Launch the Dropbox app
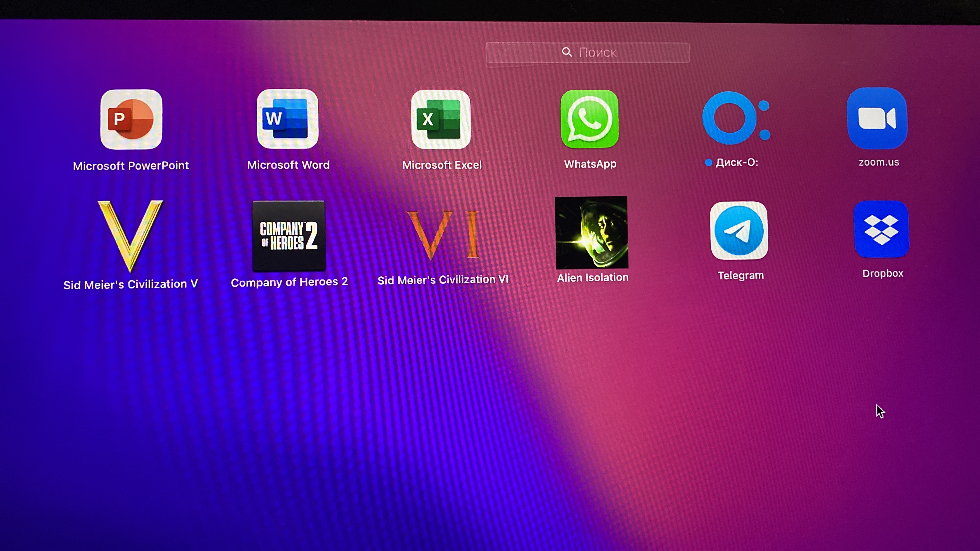Image resolution: width=980 pixels, height=551 pixels. click(881, 229)
